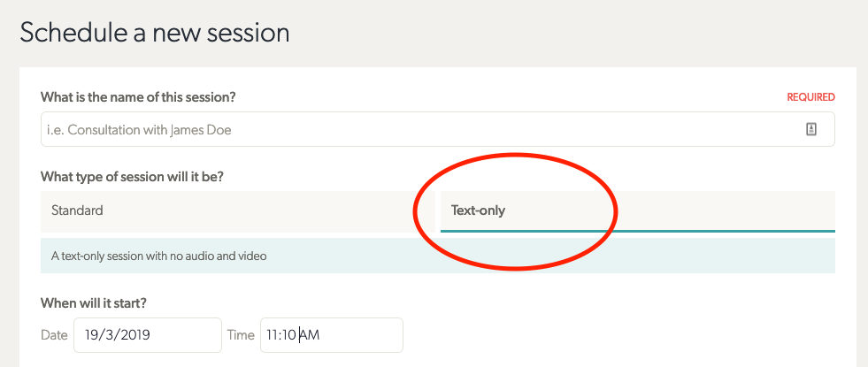Image resolution: width=868 pixels, height=367 pixels.
Task: Click the Time field showing 11:10 AM
Action: click(332, 335)
